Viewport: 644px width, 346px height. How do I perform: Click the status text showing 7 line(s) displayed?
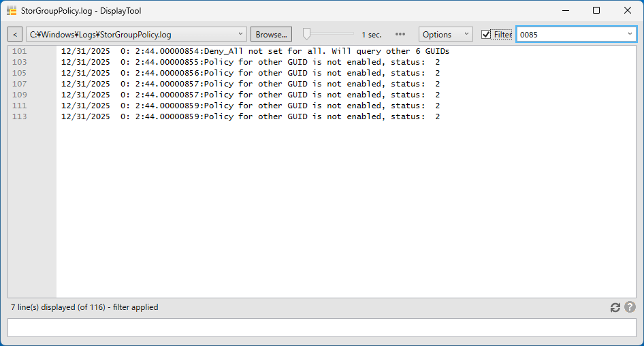(84, 307)
